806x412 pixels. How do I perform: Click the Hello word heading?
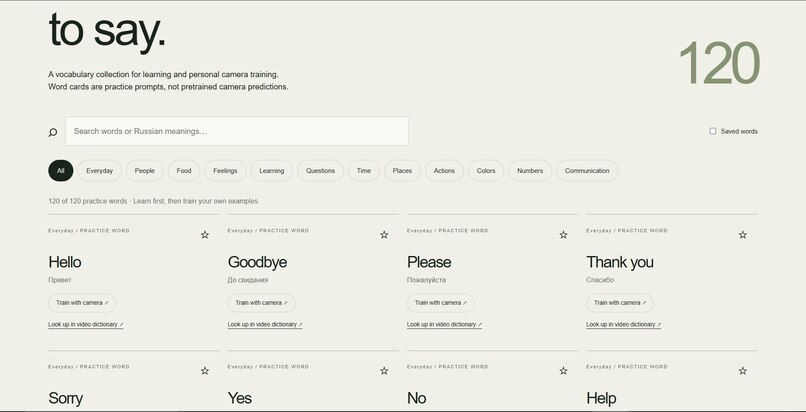[65, 262]
